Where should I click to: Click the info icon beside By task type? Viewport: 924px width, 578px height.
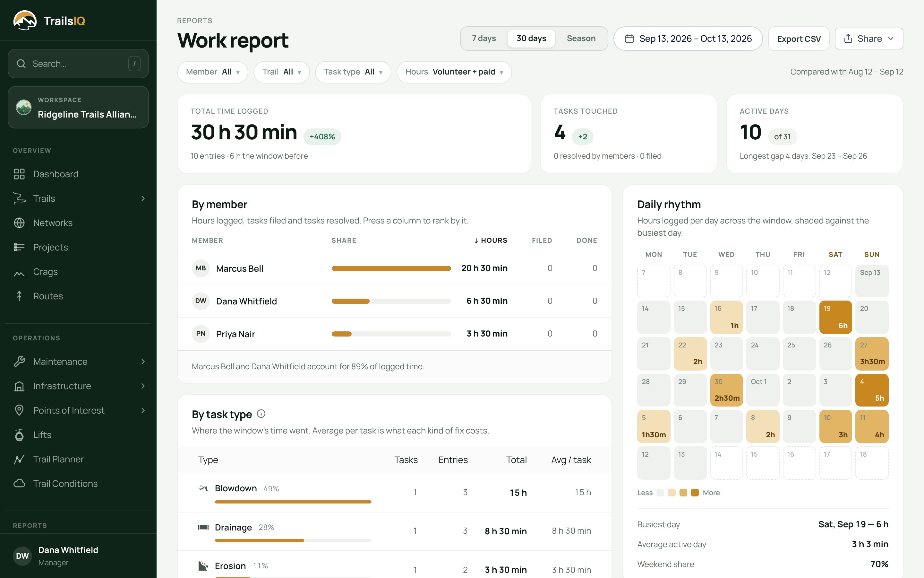click(261, 414)
